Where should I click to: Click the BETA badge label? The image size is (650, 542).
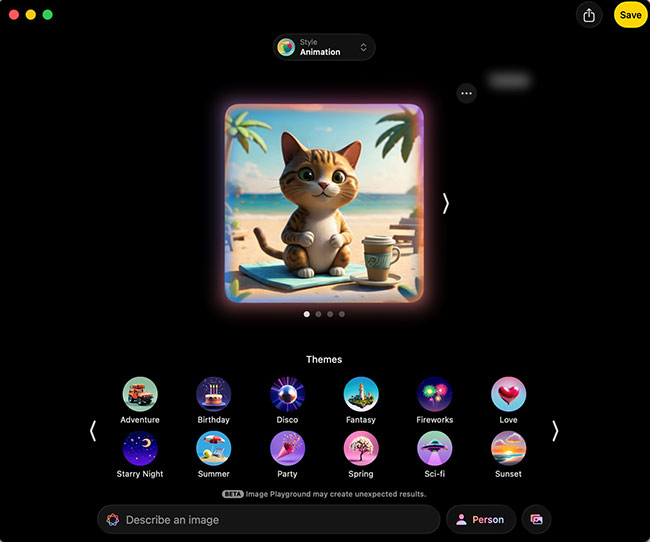click(x=233, y=494)
